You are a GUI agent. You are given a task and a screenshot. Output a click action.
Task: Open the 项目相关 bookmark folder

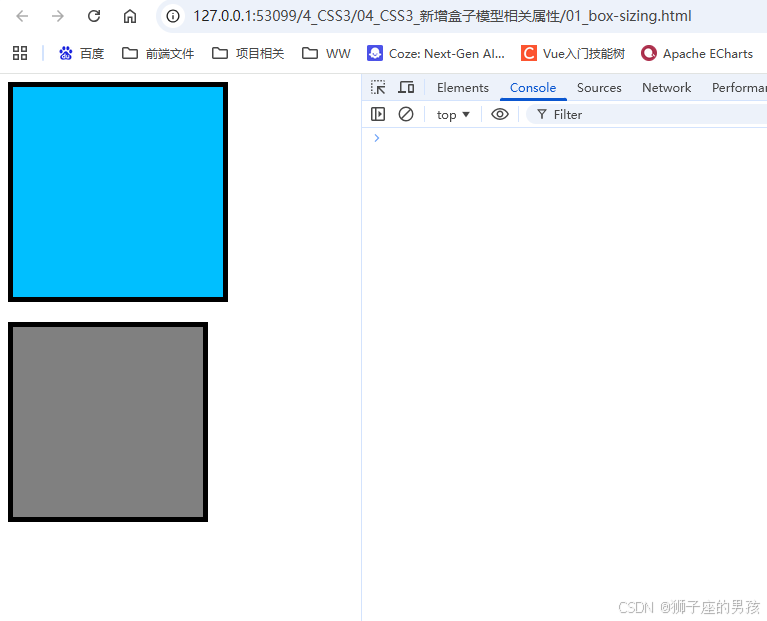click(x=248, y=53)
